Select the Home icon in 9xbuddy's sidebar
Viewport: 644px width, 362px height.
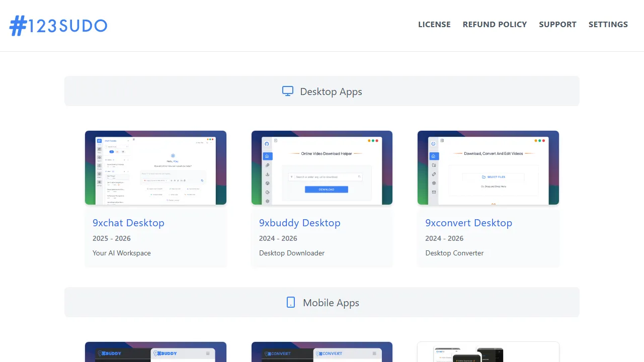[x=267, y=156]
